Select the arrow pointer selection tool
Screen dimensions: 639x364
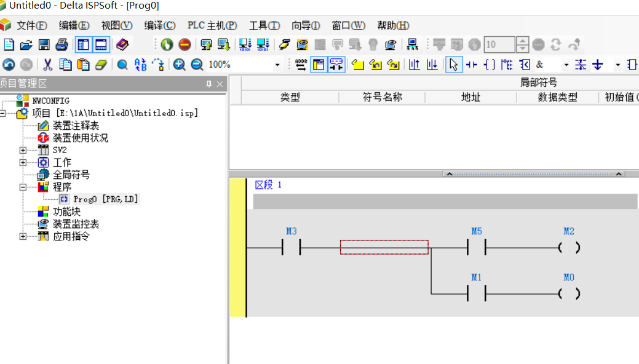[453, 65]
